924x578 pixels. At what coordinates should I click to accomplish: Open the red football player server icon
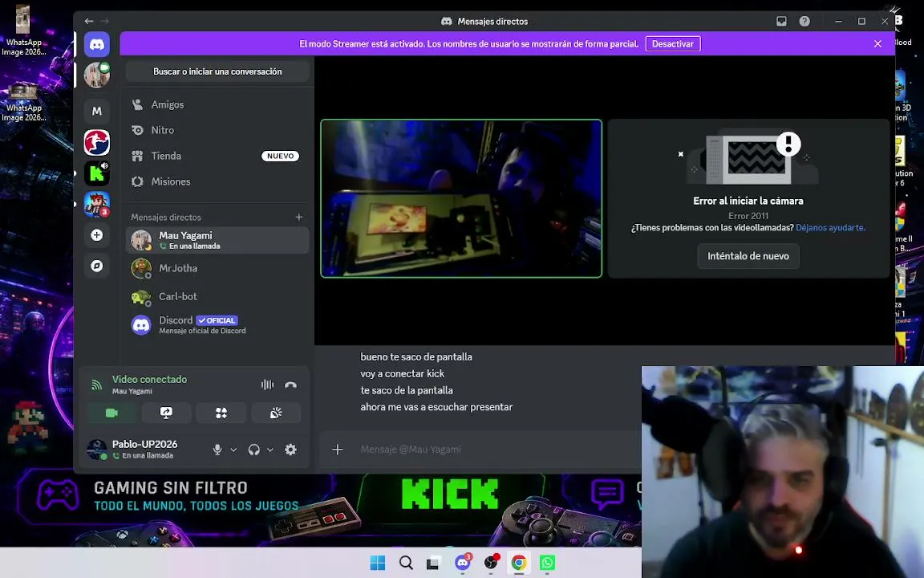(96, 142)
